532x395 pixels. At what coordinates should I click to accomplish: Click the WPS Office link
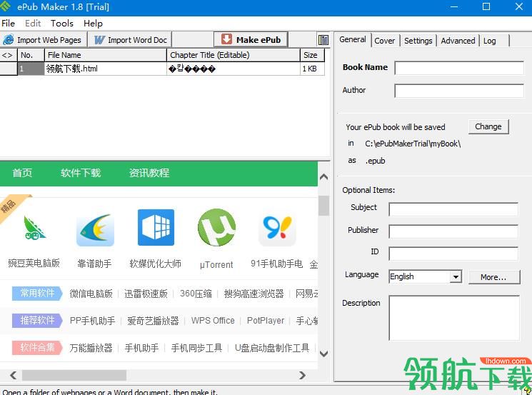pos(213,321)
